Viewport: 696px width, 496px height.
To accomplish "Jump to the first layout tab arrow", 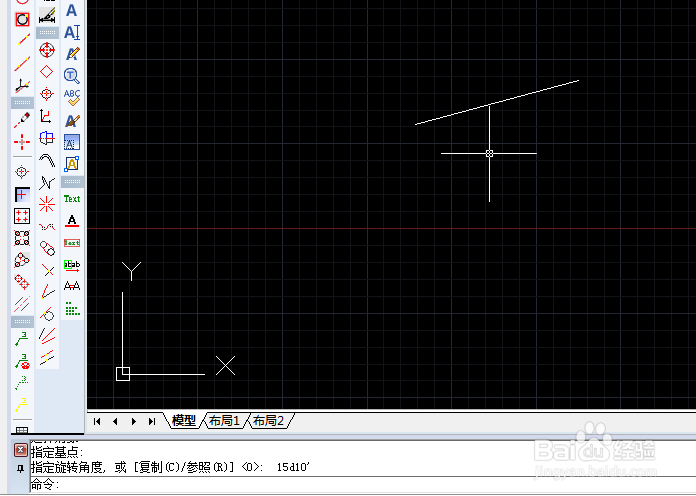I will click(97, 421).
